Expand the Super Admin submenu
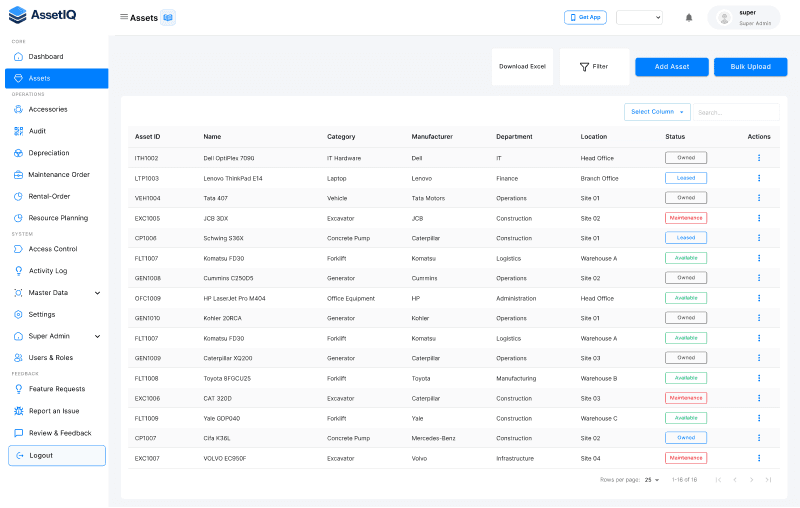The width and height of the screenshot is (800, 508). point(97,336)
